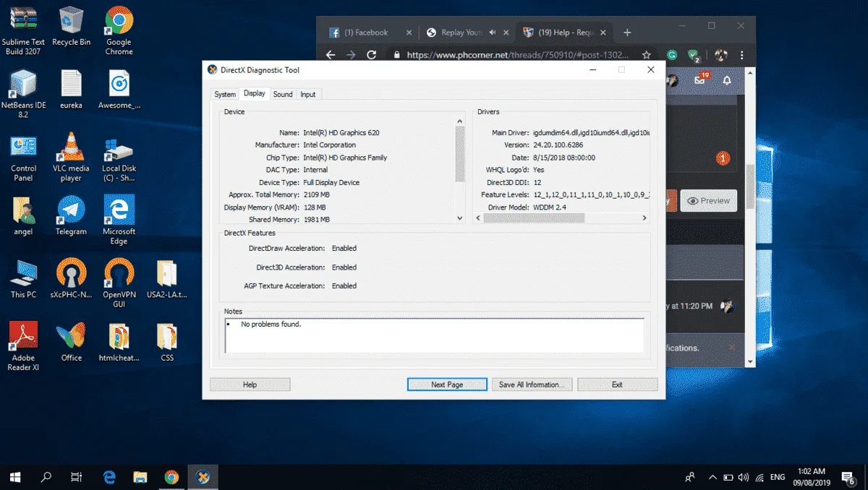Open Control Panel desktop icon
The image size is (868, 490).
pos(23,157)
